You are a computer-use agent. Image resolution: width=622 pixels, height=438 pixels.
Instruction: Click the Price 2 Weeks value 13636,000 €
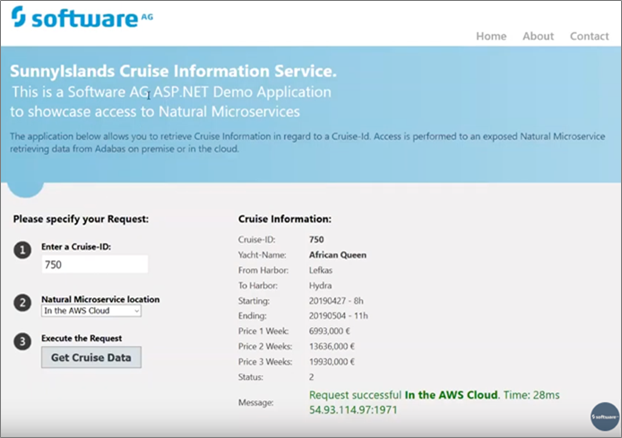(332, 346)
